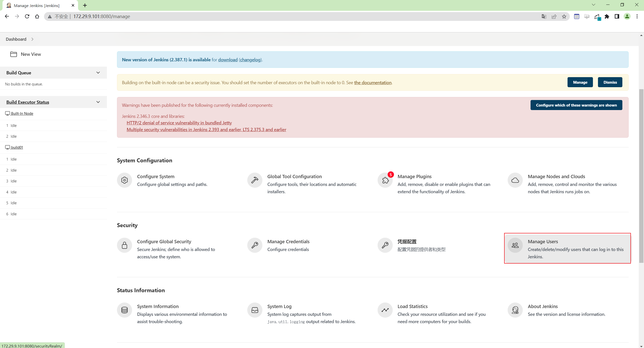
Task: Open HTTP/2 denial of service vulnerability link
Action: tap(179, 123)
